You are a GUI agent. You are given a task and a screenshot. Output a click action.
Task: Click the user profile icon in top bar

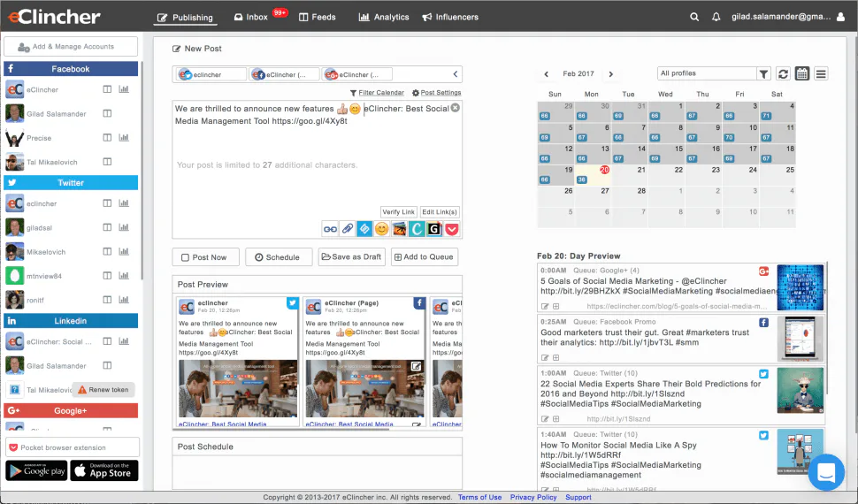841,17
